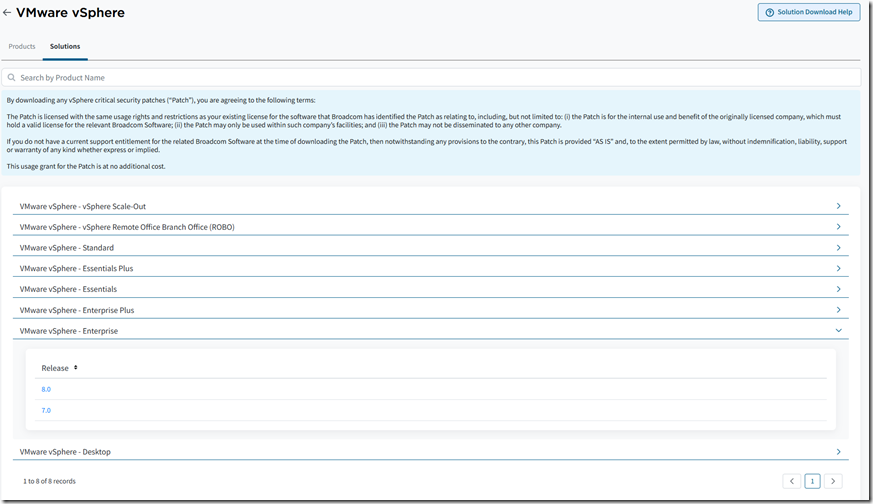Select the Solutions tab
Image resolution: width=873 pixels, height=504 pixels.
click(x=65, y=46)
